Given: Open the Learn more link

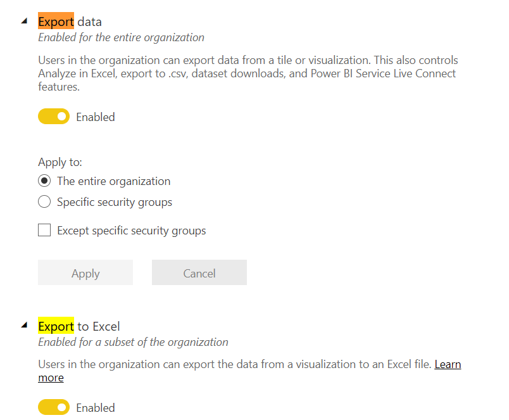Looking at the screenshot, I should tap(448, 364).
